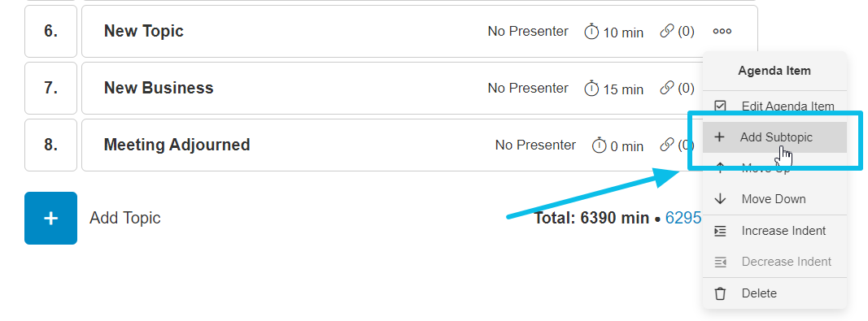Image resolution: width=868 pixels, height=321 pixels.
Task: Click the attachment link icon on New Topic
Action: pyautogui.click(x=667, y=32)
